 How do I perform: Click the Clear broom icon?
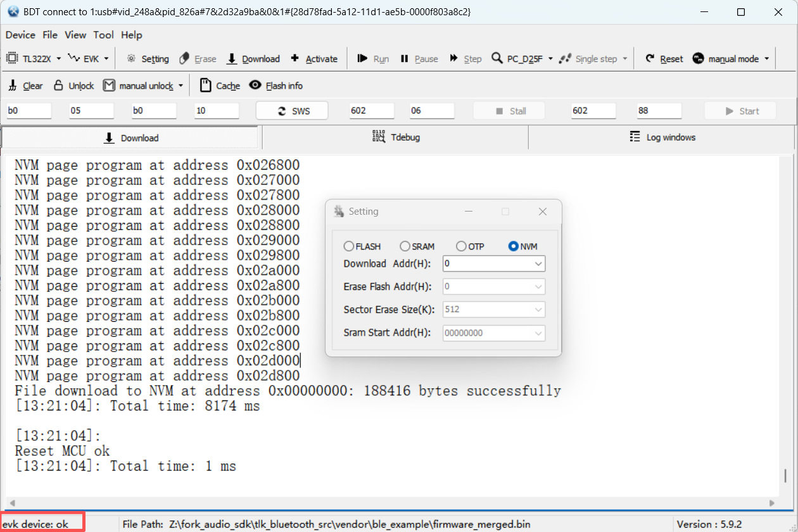[x=13, y=85]
